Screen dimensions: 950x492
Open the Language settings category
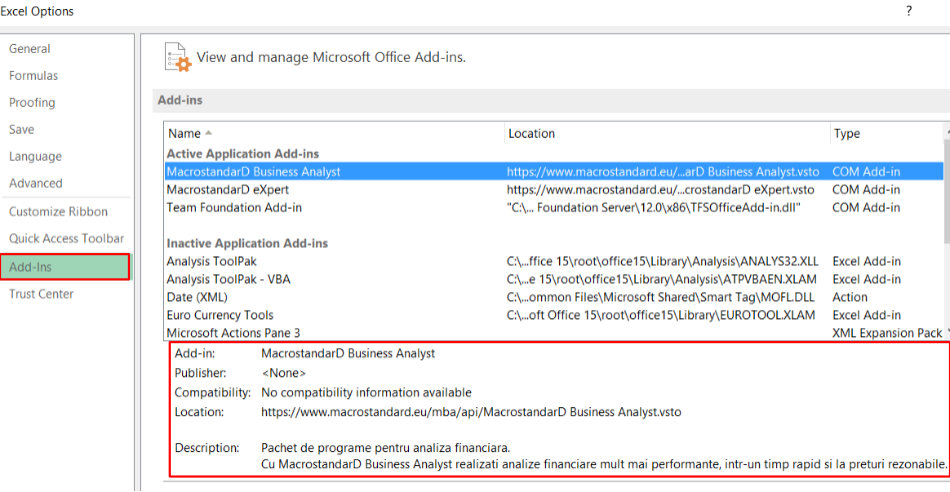tap(35, 157)
